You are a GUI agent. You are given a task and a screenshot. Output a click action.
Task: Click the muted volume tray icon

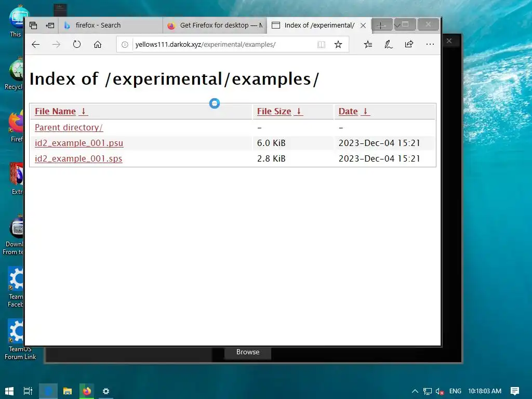pyautogui.click(x=440, y=391)
